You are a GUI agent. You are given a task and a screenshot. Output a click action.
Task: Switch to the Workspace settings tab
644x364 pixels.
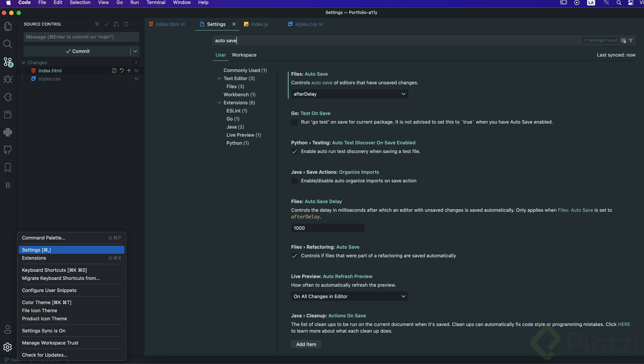click(x=244, y=55)
